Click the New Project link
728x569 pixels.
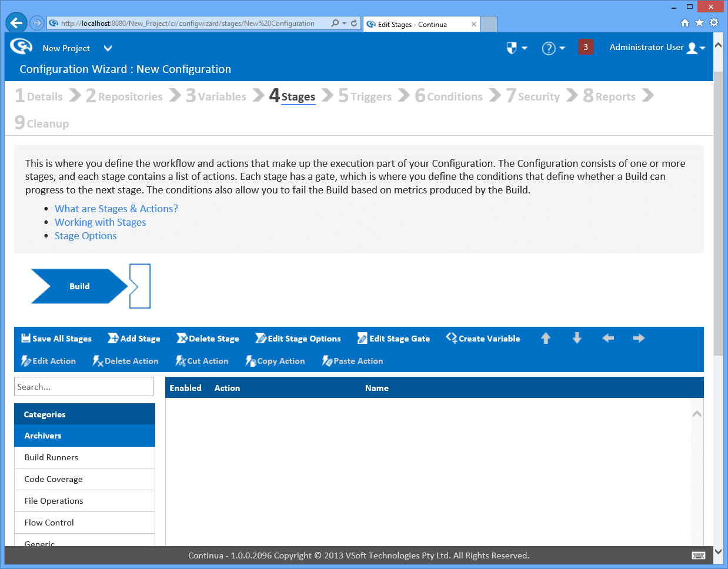66,48
